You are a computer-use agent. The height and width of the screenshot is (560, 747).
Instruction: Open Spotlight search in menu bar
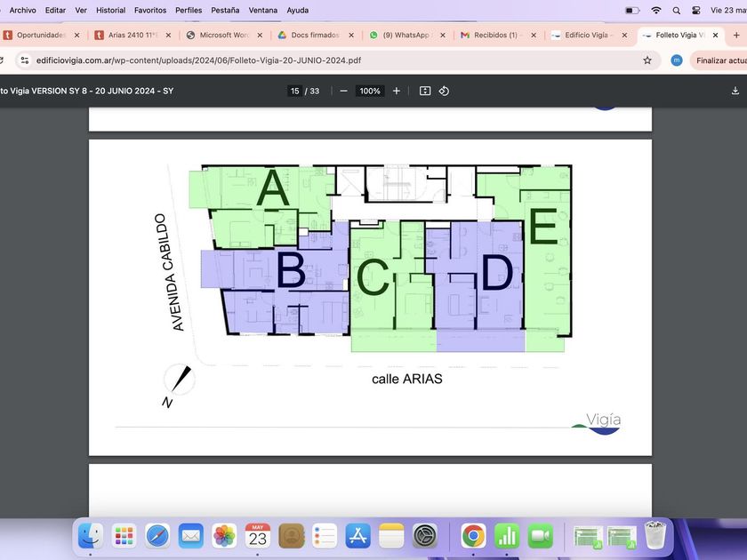pyautogui.click(x=677, y=10)
